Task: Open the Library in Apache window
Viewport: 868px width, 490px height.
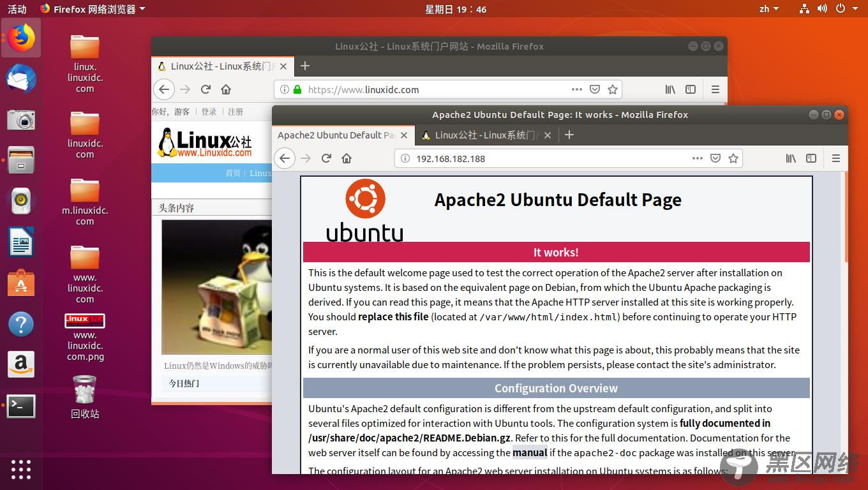Action: click(791, 158)
